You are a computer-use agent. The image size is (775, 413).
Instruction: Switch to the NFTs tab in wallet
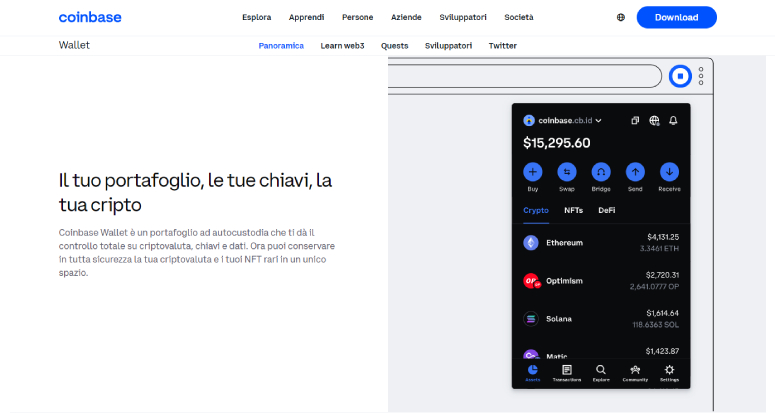coord(573,210)
